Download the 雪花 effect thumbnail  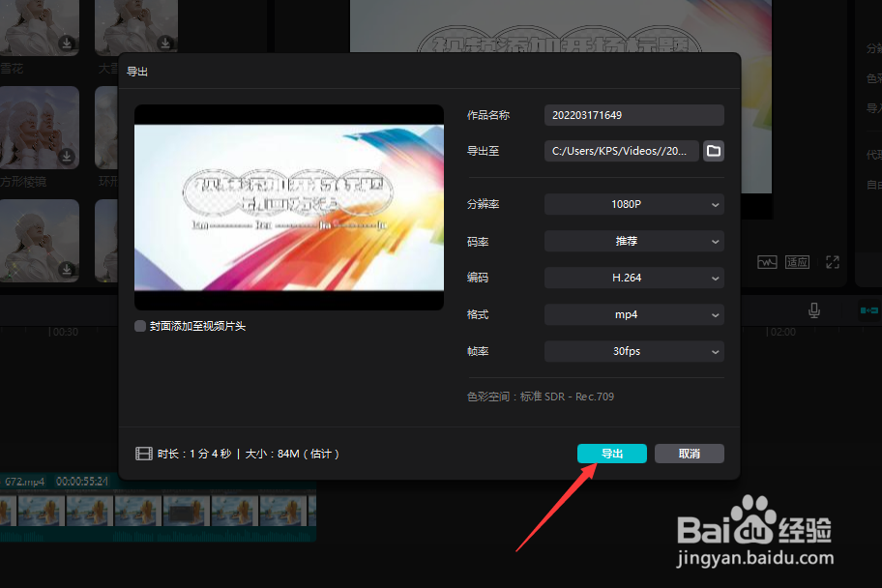click(67, 43)
